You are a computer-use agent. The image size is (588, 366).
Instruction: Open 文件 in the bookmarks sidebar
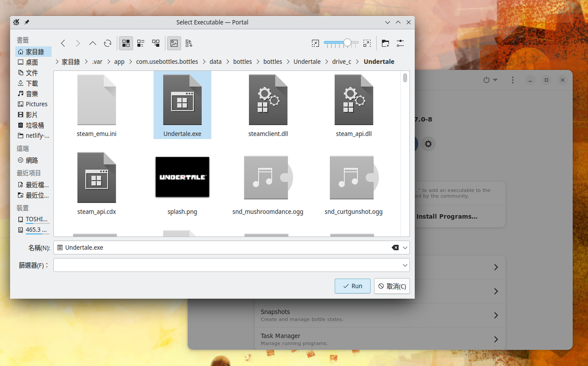point(33,73)
